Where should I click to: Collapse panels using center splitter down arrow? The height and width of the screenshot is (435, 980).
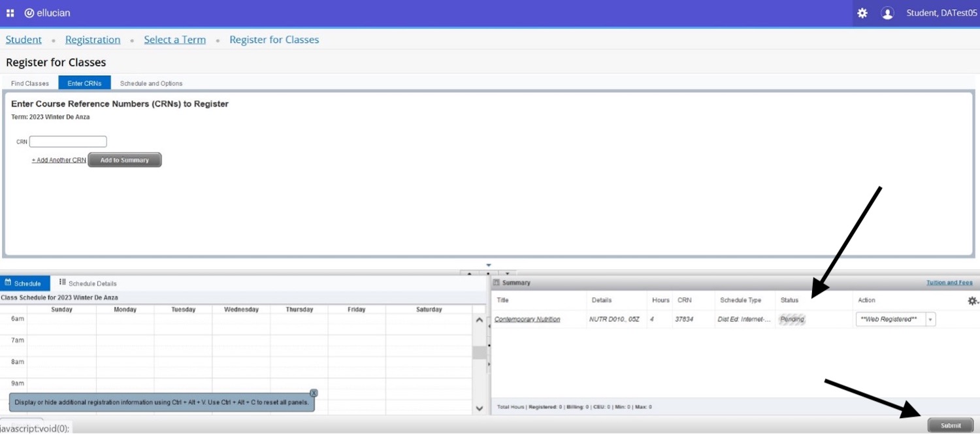click(x=507, y=273)
